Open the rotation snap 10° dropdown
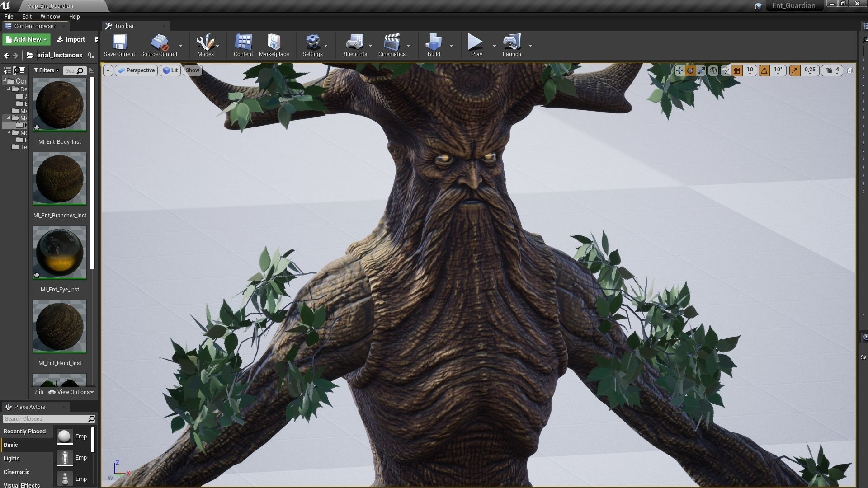Viewport: 868px width, 488px height. coord(778,70)
